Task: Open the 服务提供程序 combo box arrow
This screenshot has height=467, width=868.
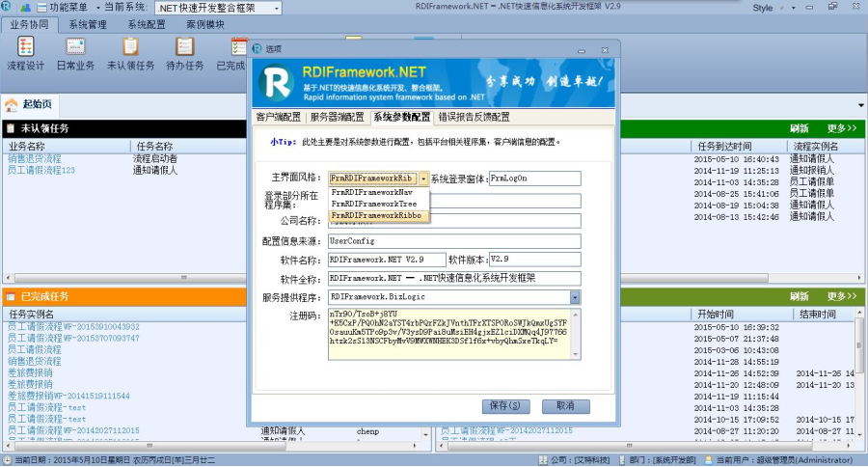Action: point(575,297)
